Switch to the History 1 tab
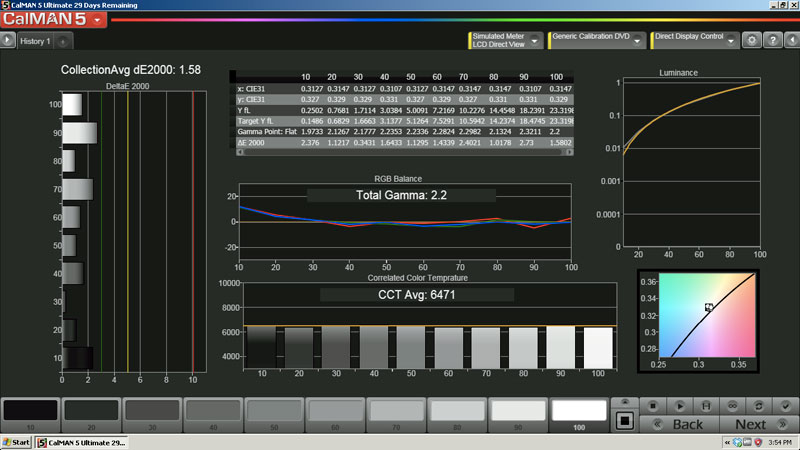 [35, 41]
